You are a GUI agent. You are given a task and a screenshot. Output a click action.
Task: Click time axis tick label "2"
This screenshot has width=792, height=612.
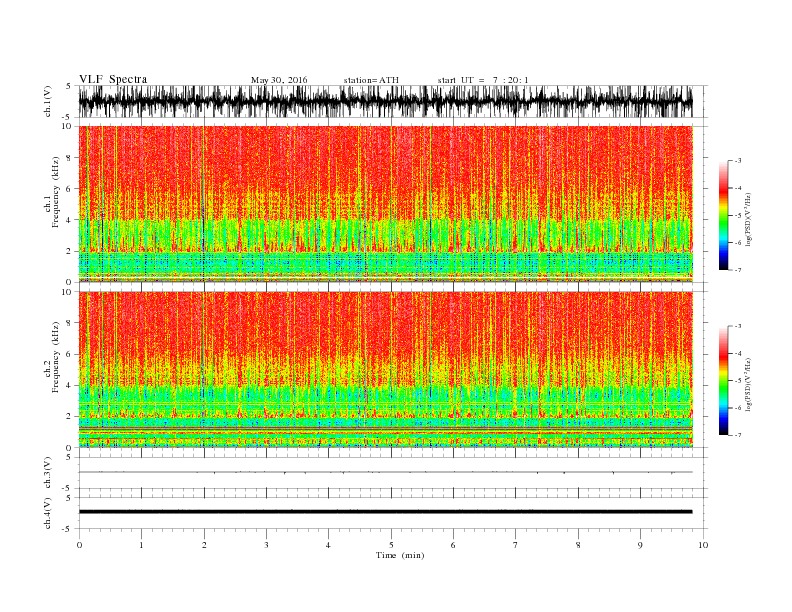pos(204,545)
